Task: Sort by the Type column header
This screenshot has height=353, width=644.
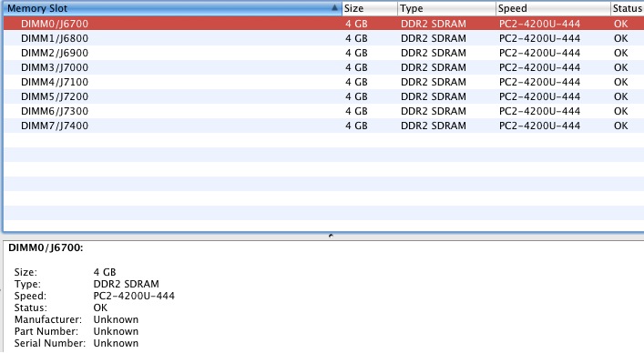Action: click(x=447, y=8)
